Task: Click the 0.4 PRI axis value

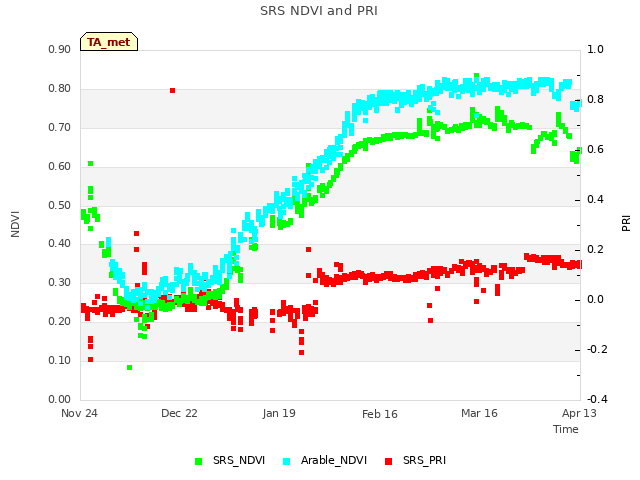Action: tap(595, 200)
